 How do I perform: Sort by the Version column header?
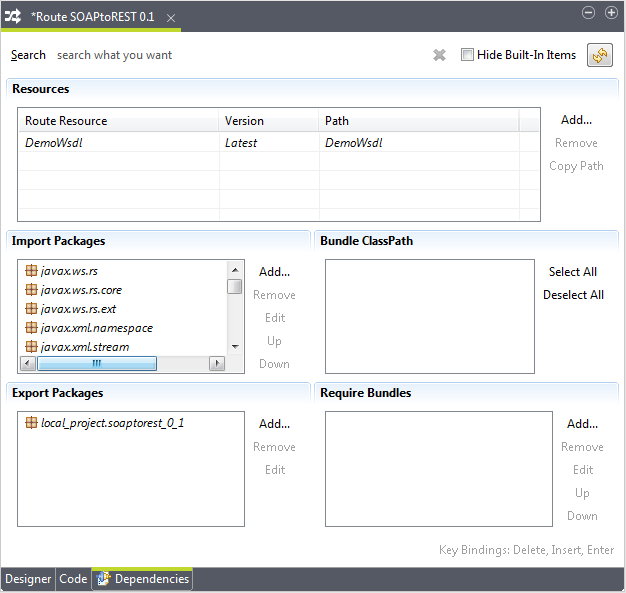[268, 121]
